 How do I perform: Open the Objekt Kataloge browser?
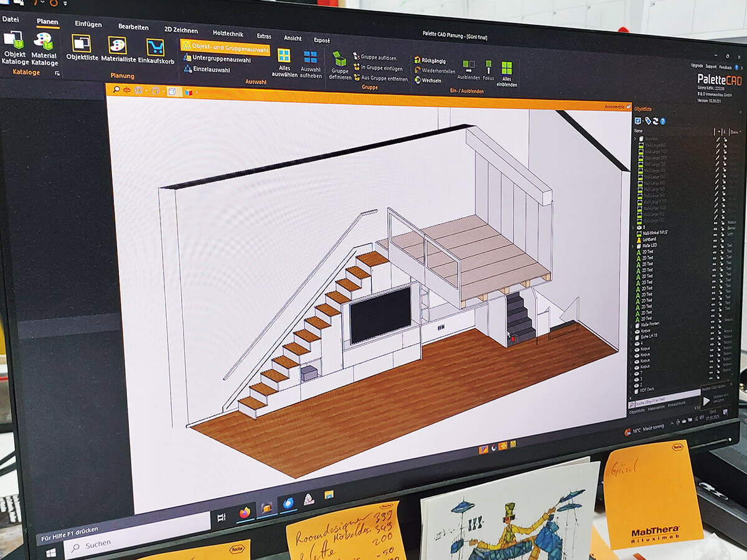pyautogui.click(x=15, y=49)
